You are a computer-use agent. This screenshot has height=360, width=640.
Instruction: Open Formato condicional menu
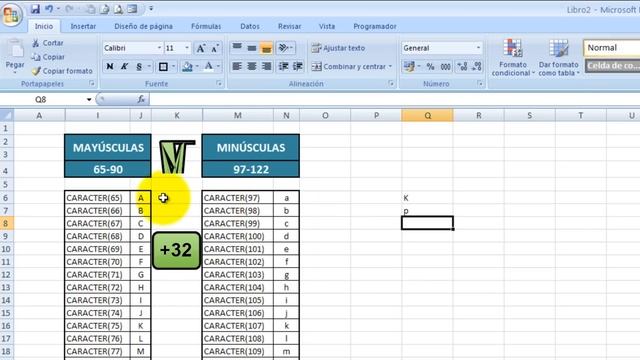click(x=513, y=58)
